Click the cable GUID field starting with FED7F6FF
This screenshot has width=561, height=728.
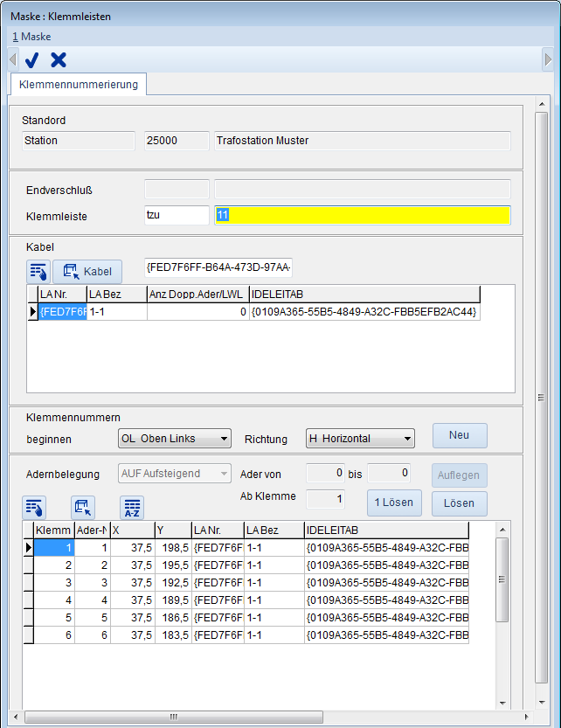[x=218, y=268]
